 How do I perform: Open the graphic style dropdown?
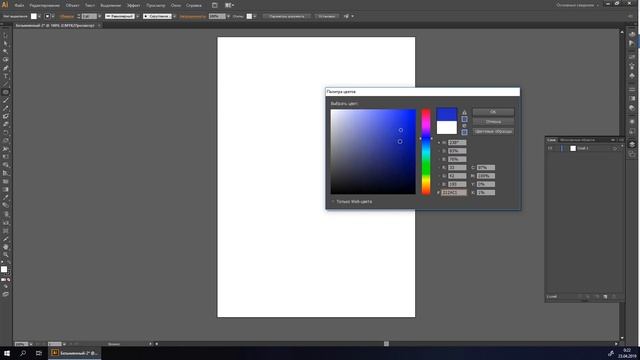point(255,16)
